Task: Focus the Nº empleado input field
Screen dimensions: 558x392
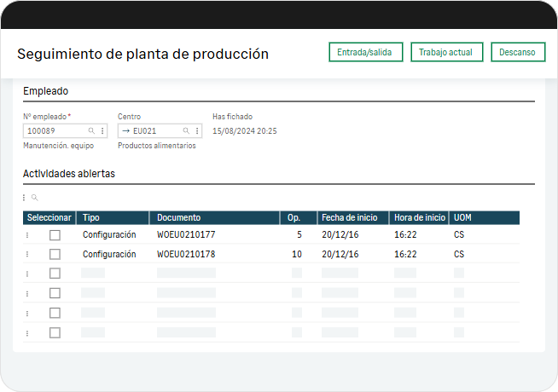Action: pos(55,131)
